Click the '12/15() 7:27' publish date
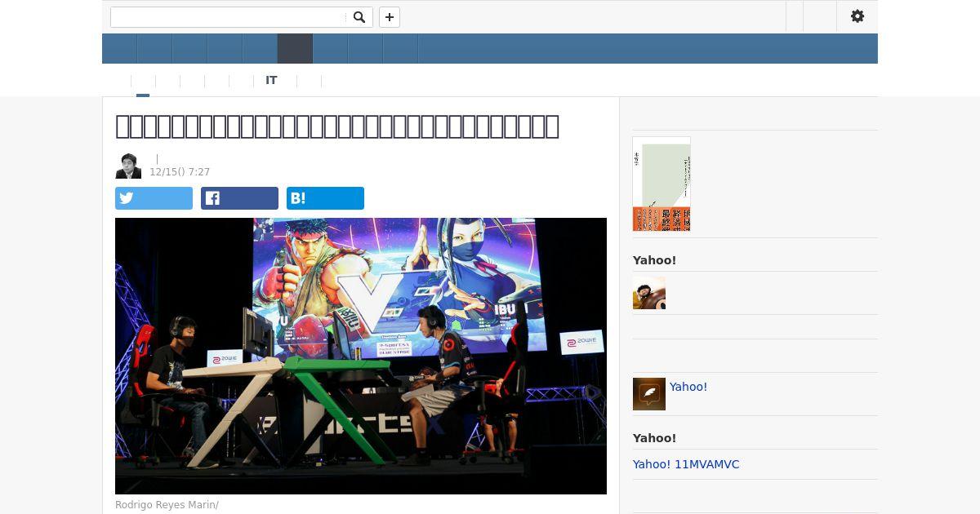This screenshot has height=514, width=980. click(180, 172)
